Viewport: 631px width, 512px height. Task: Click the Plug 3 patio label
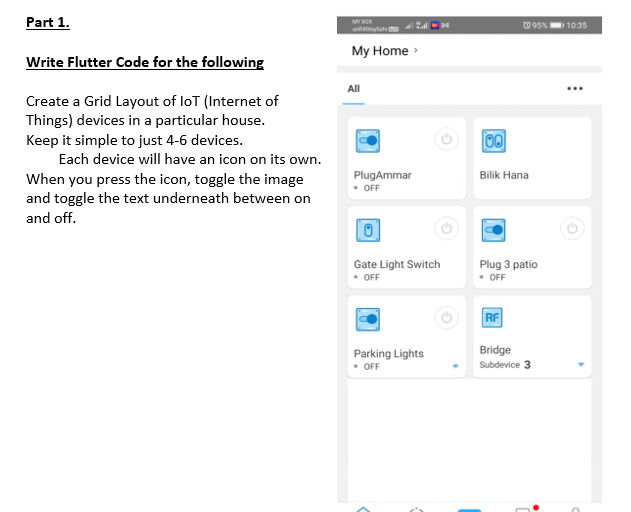pos(508,264)
